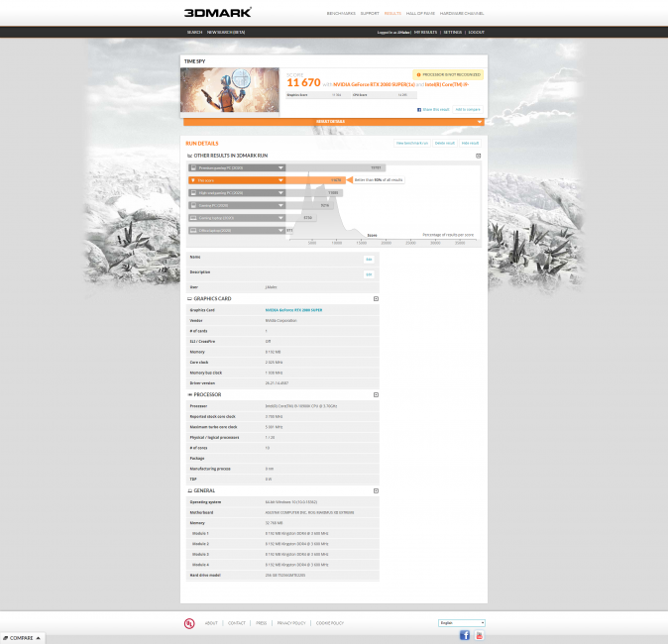Screen dimensions: 668x644
Task: Click Share this result link
Action: coord(436,110)
